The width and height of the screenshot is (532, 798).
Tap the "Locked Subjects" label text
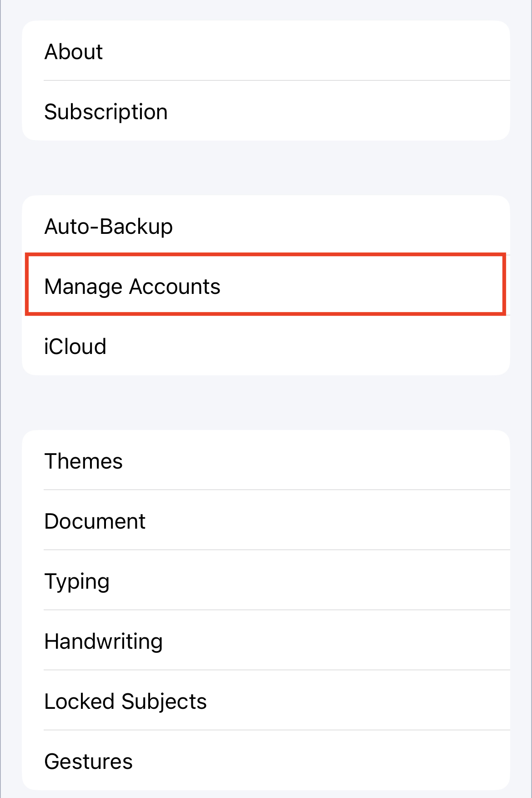point(125,702)
